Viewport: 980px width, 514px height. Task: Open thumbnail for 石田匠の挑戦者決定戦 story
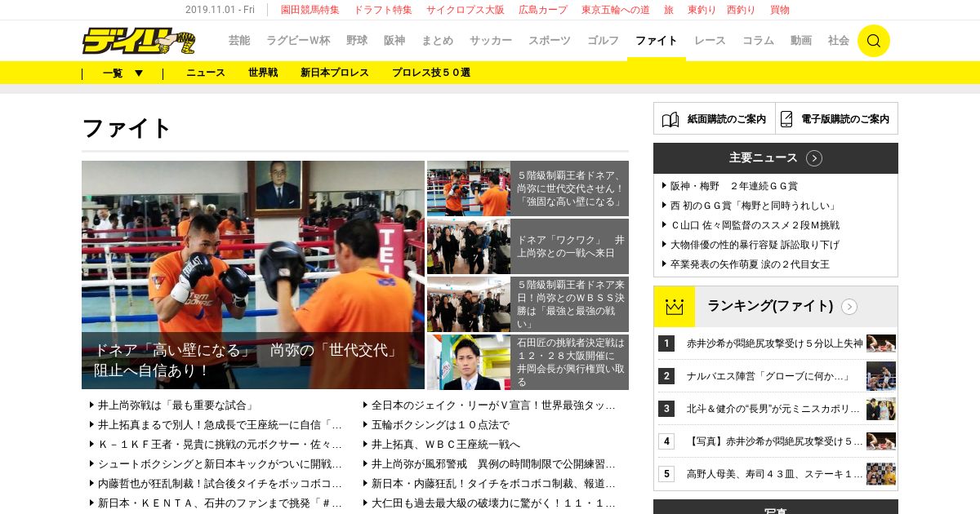click(469, 362)
